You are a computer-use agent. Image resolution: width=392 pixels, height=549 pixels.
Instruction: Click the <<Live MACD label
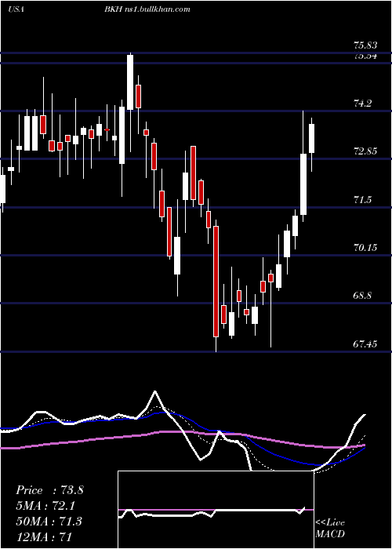(x=330, y=528)
